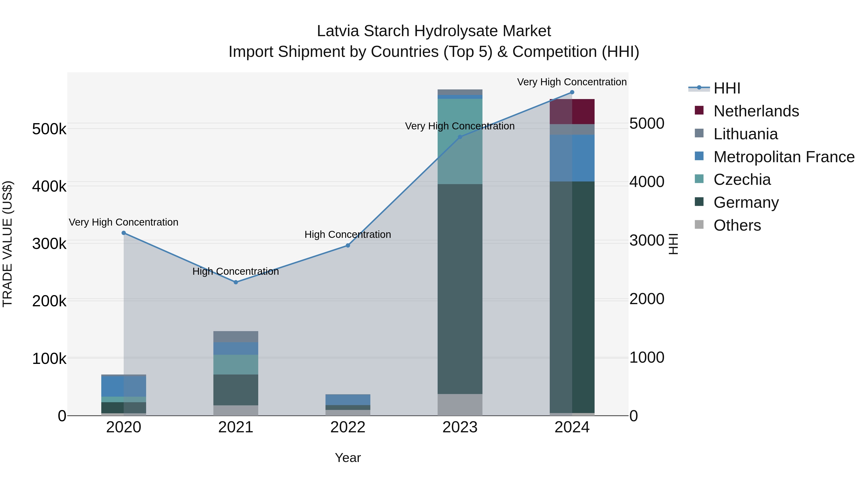Click the 500k trade value tick
868x488 pixels.
coord(49,129)
